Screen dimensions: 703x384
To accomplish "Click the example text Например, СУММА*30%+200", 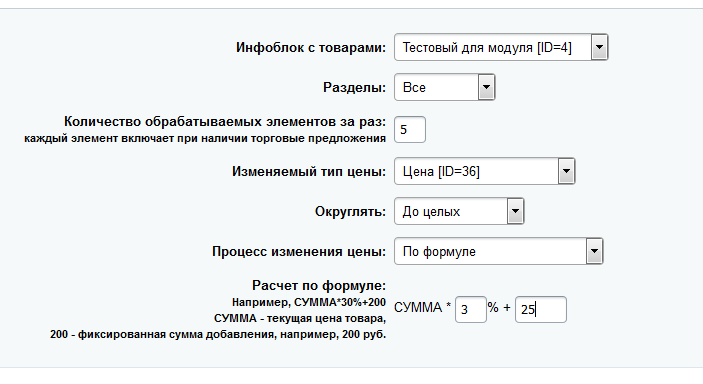I will pyautogui.click(x=309, y=303).
